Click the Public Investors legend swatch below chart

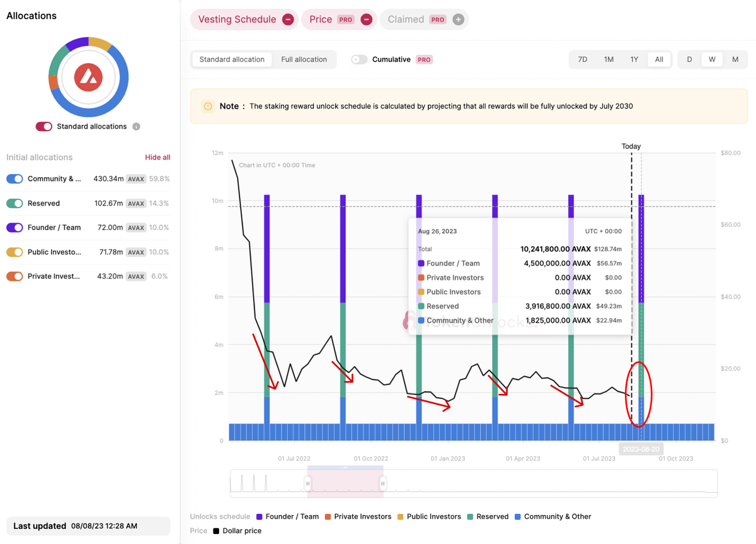pyautogui.click(x=401, y=517)
